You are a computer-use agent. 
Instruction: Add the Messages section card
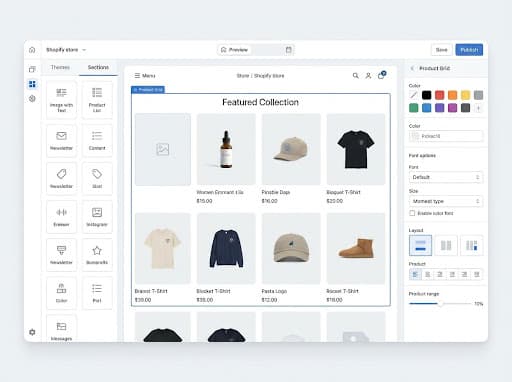coord(61,329)
